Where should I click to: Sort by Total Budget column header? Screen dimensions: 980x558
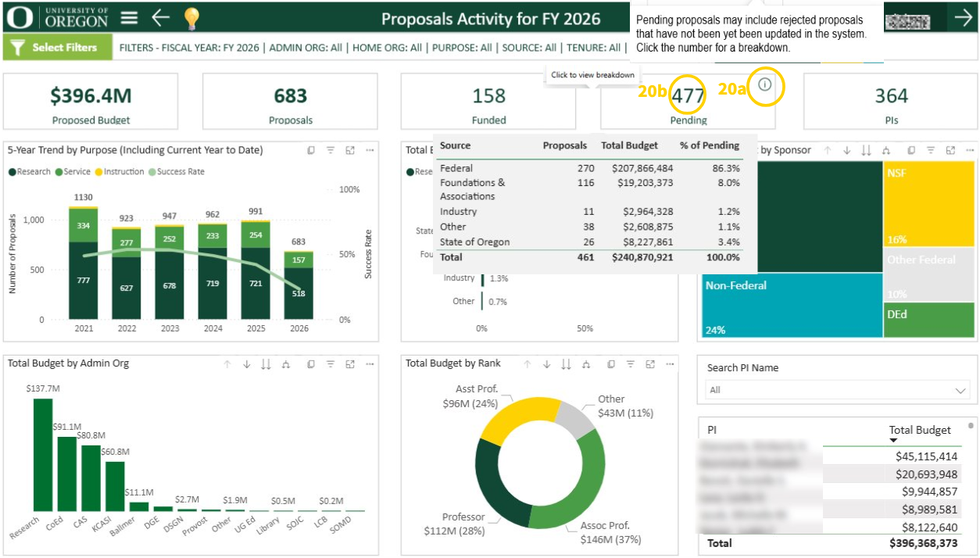point(920,430)
